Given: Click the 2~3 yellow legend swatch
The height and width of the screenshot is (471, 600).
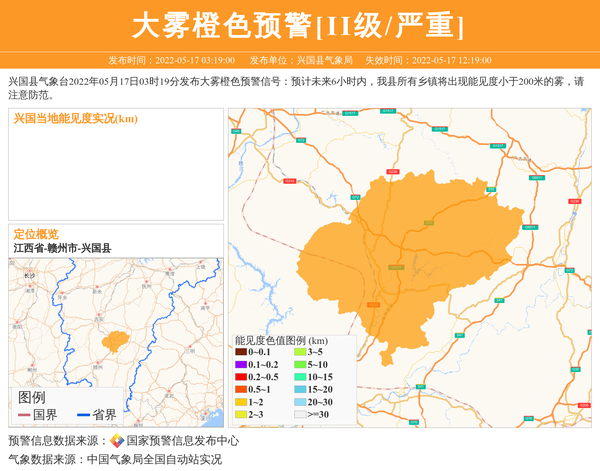Looking at the screenshot, I should [241, 414].
